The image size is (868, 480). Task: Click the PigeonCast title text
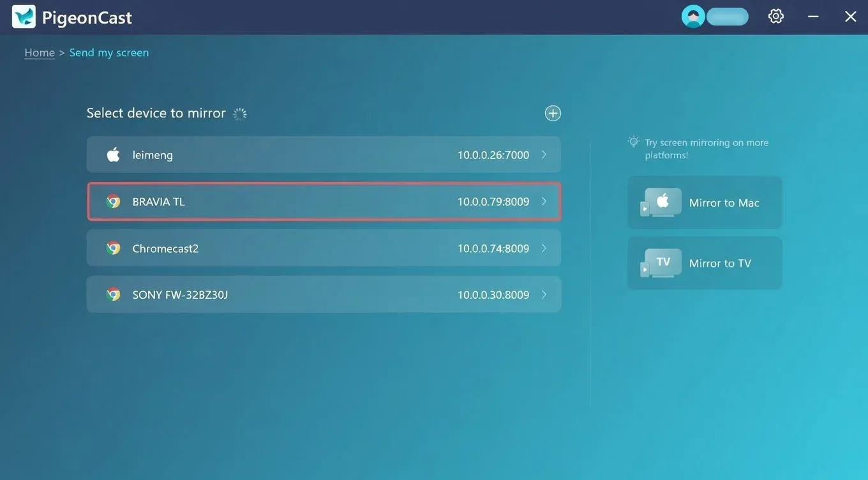87,17
